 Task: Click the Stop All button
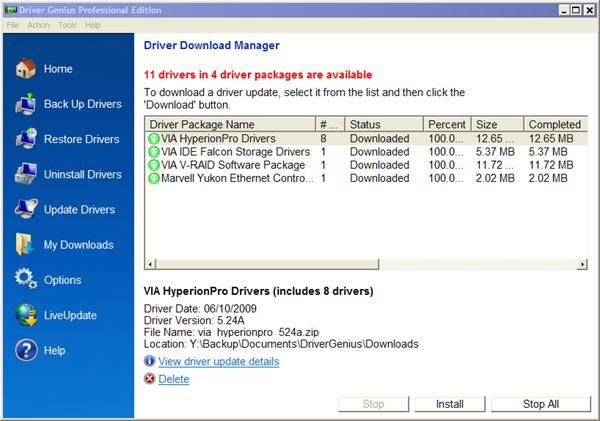[x=541, y=404]
